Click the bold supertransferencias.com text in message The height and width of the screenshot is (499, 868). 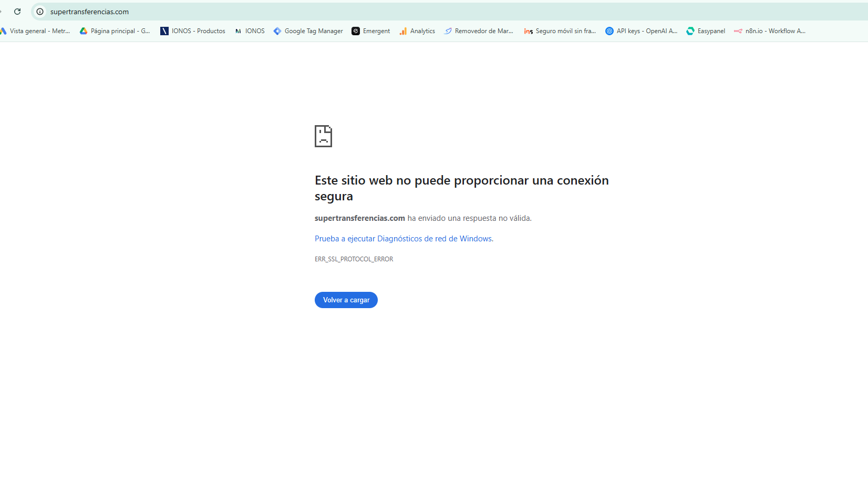tap(360, 218)
